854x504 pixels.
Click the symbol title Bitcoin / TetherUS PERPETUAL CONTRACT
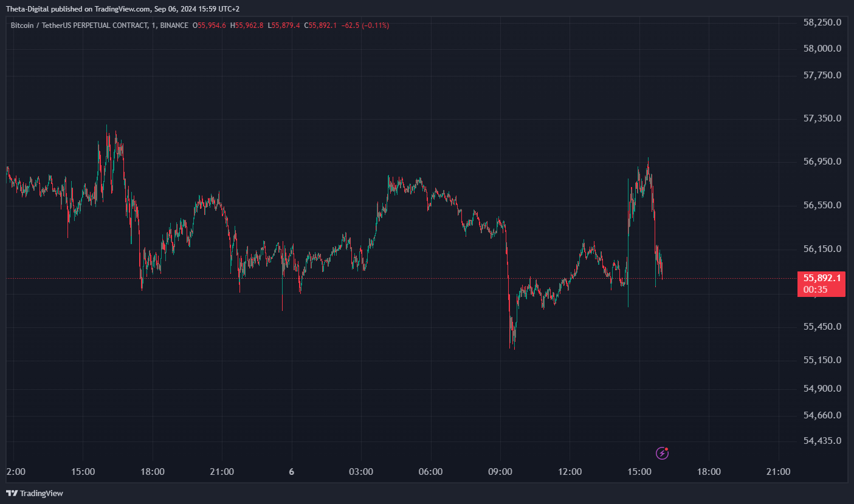(79, 26)
